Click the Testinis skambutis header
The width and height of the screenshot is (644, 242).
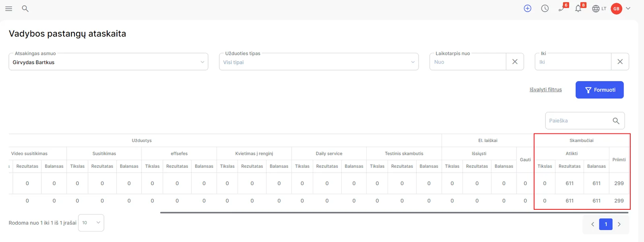click(x=404, y=154)
